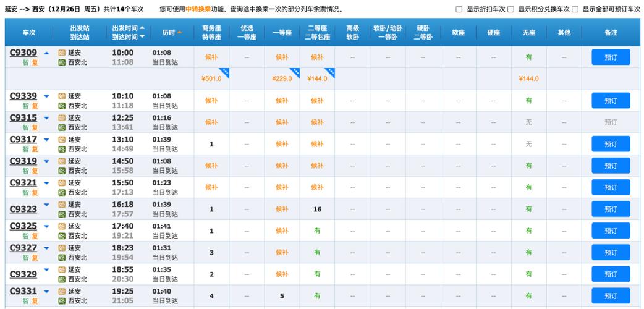644x309 pixels.
Task: Sort by 历时 duration arrow
Action: 179,33
